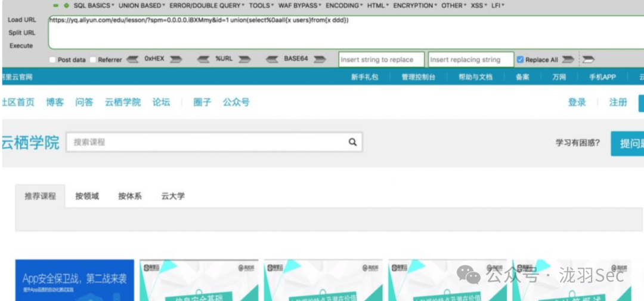Open the 备案 link in the top bar
The width and height of the screenshot is (644, 301).
tap(522, 77)
